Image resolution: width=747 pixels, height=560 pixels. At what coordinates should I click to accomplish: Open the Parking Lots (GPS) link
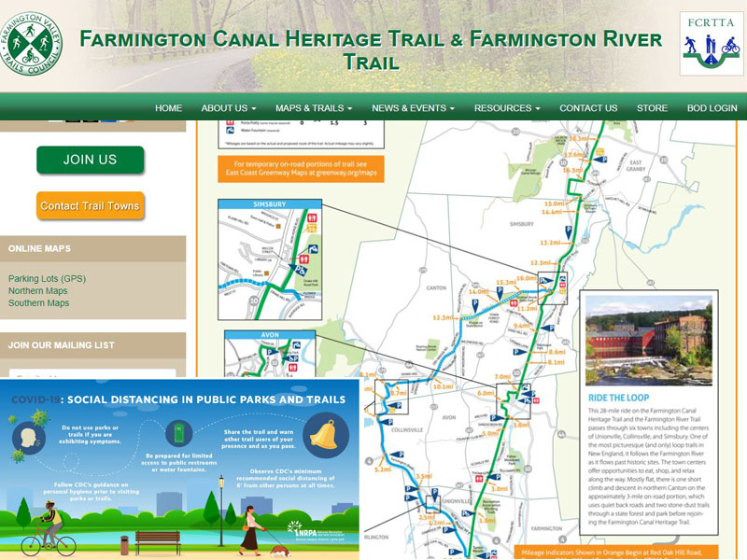click(x=48, y=278)
